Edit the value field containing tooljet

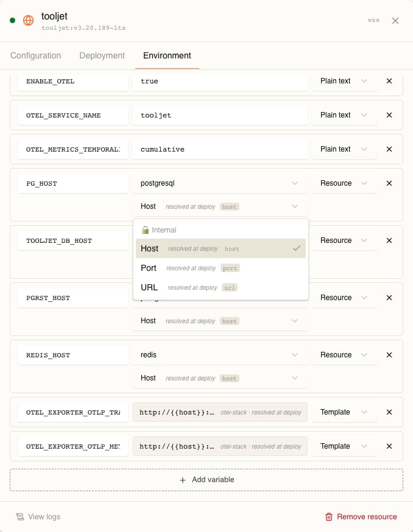tap(220, 115)
